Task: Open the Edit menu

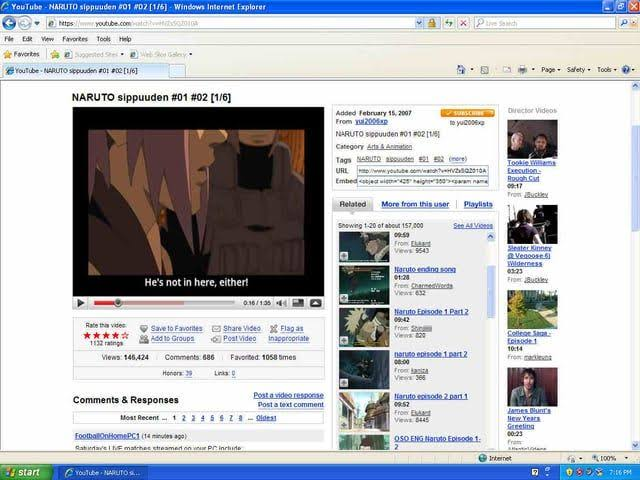Action: (x=27, y=39)
